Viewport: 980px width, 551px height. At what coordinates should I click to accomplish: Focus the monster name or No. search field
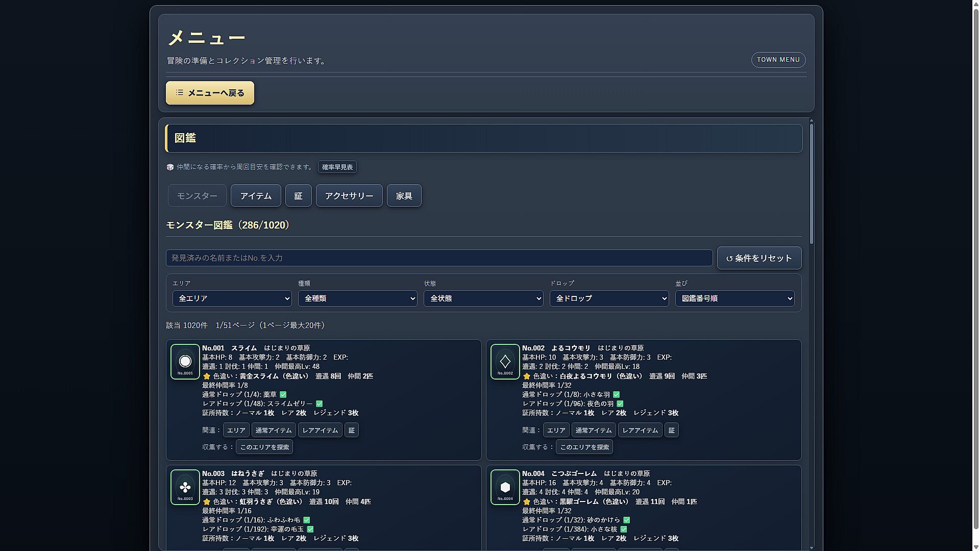click(439, 258)
